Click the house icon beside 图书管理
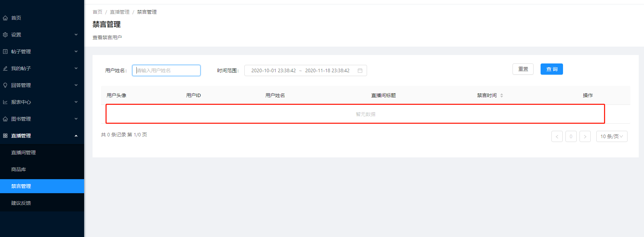The width and height of the screenshot is (644, 237). click(5, 119)
